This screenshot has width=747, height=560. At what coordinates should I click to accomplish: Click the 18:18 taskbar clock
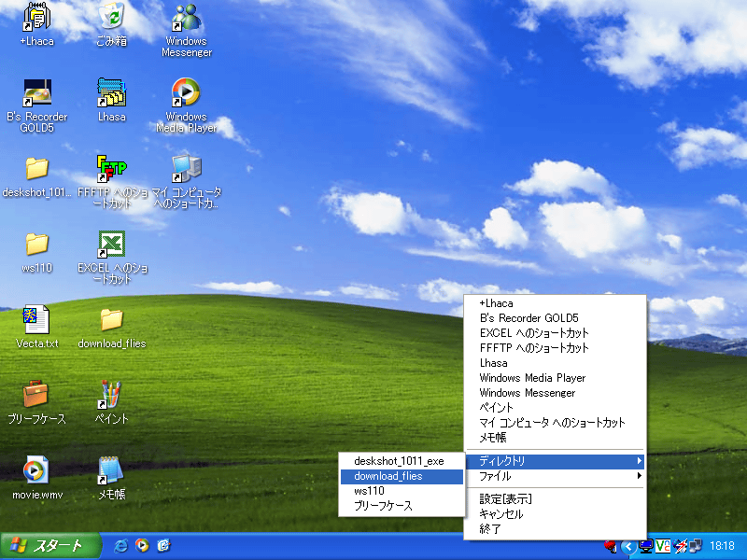click(722, 546)
